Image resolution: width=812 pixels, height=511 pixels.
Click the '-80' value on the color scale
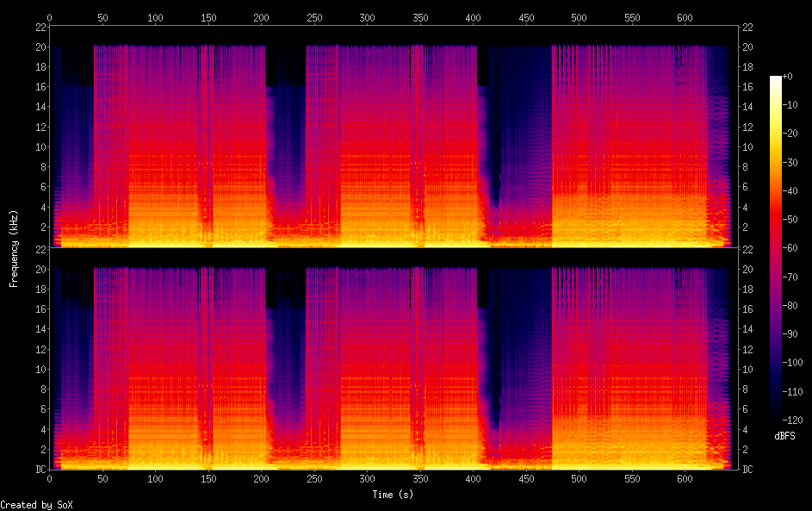click(790, 305)
